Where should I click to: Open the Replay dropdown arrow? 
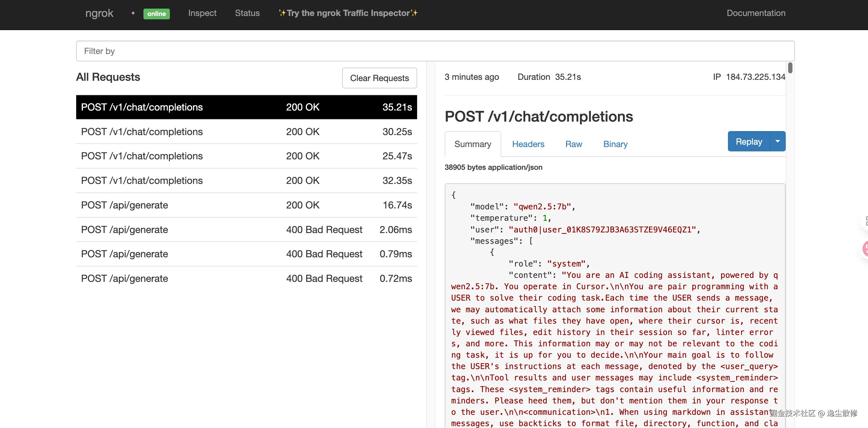point(778,142)
